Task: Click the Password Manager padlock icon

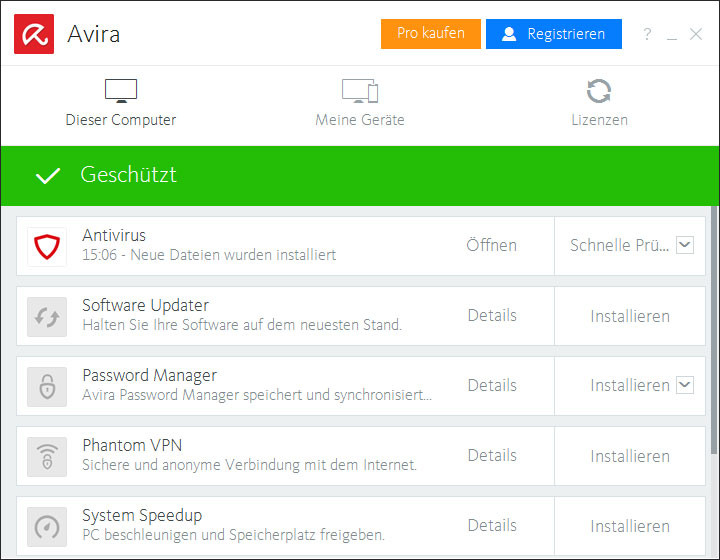Action: (47, 386)
